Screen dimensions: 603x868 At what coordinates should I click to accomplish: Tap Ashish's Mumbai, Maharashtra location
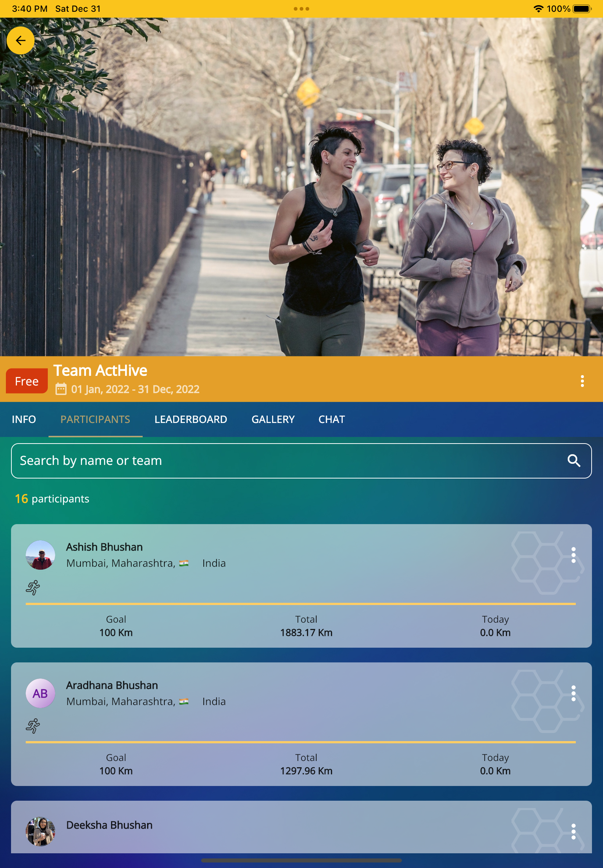coord(121,563)
